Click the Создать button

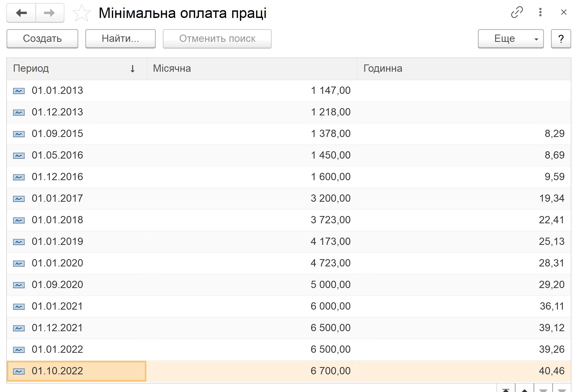click(42, 39)
